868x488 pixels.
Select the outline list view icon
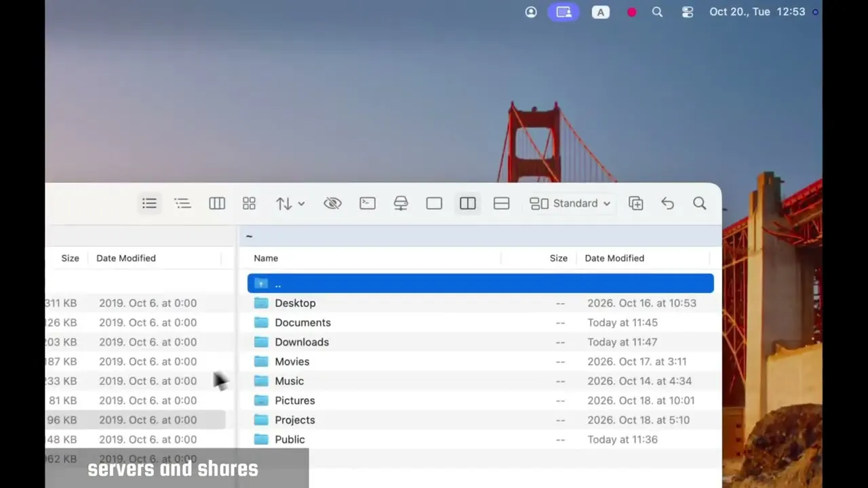pos(182,203)
